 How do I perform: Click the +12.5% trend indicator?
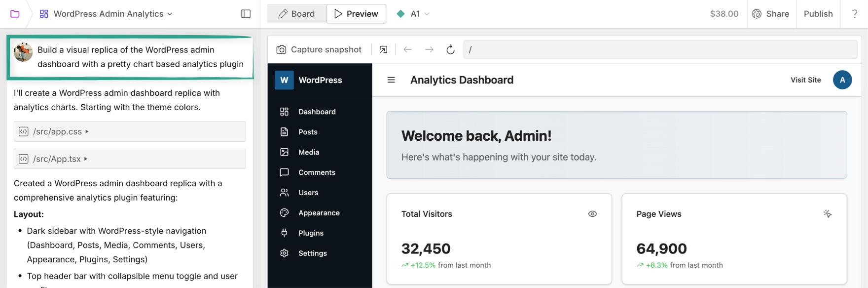tap(419, 265)
